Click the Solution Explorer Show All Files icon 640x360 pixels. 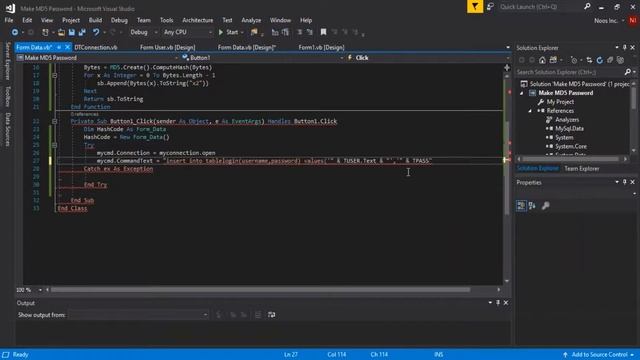coord(620,60)
